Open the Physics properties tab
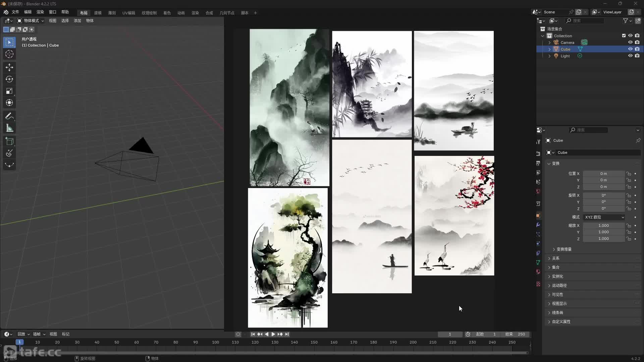 538,244
